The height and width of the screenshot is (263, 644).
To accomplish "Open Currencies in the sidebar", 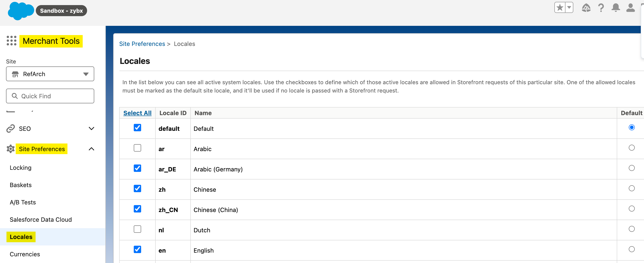I will [x=25, y=254].
